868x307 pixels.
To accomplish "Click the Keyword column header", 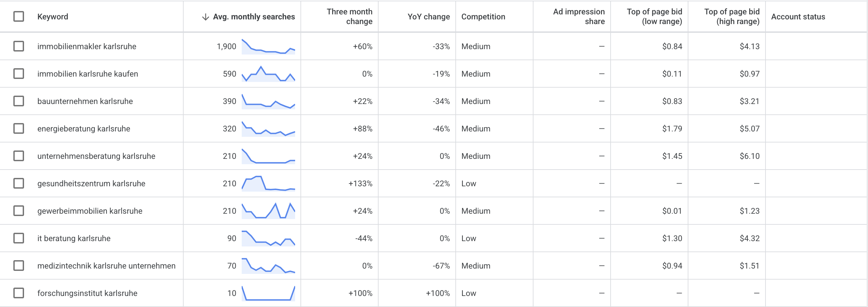I will (52, 17).
